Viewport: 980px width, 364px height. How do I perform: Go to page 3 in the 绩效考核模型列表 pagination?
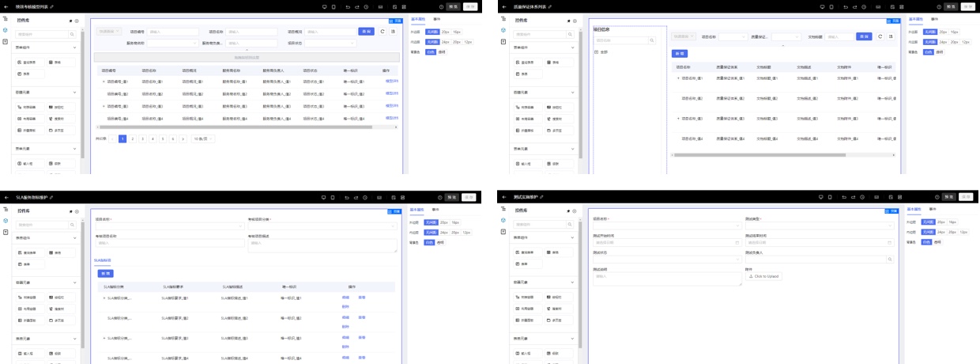(x=142, y=138)
